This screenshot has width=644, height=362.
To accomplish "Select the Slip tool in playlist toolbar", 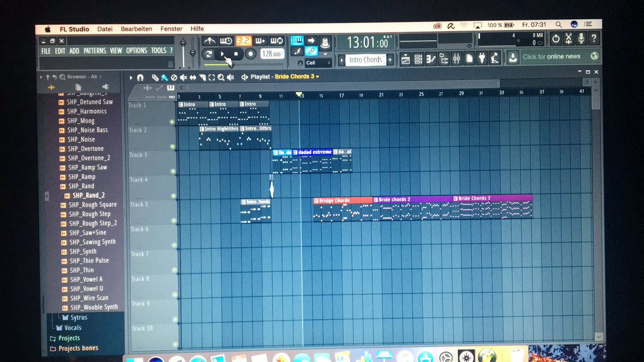I will coord(193,78).
